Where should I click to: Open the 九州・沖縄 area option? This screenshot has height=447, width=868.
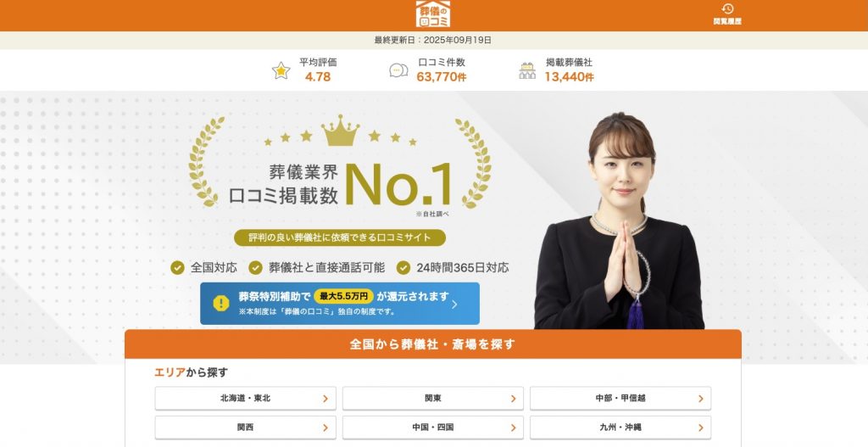pos(620,427)
